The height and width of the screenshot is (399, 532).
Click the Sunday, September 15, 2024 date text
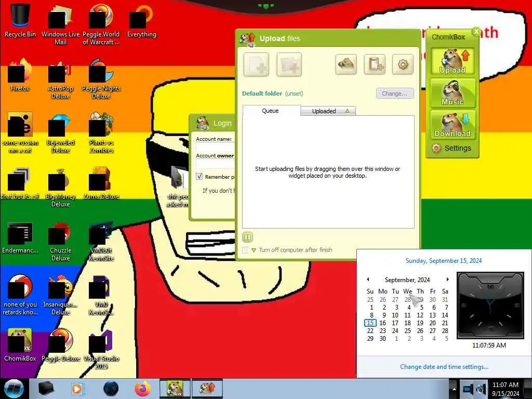point(444,261)
